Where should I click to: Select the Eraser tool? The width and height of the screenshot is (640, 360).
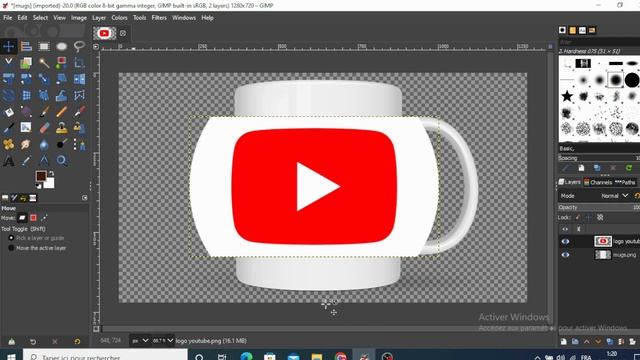point(44,128)
